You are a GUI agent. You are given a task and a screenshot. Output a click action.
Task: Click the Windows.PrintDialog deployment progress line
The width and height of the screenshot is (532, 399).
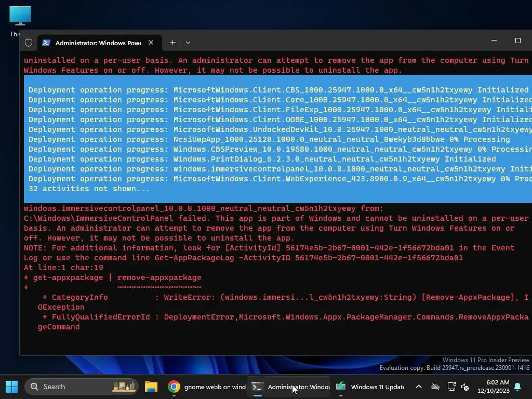tap(262, 159)
